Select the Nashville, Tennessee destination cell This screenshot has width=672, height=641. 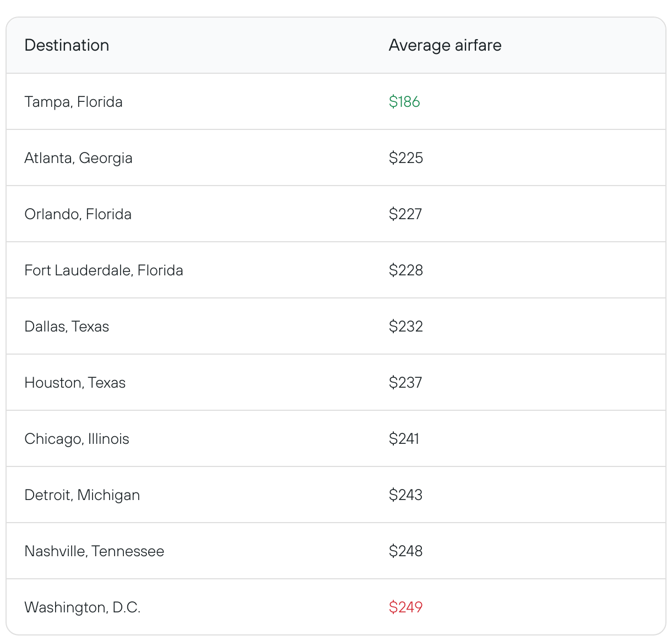[94, 551]
